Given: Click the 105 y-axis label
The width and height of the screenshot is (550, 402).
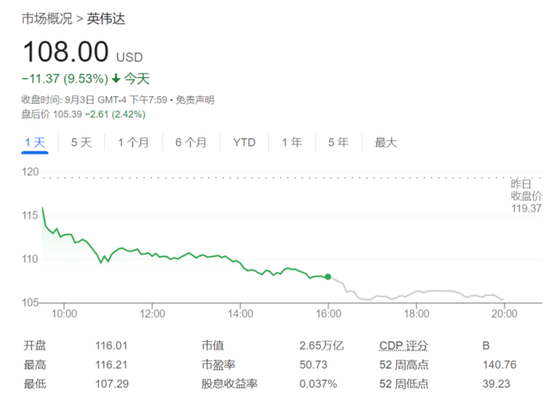Looking at the screenshot, I should pos(30,302).
